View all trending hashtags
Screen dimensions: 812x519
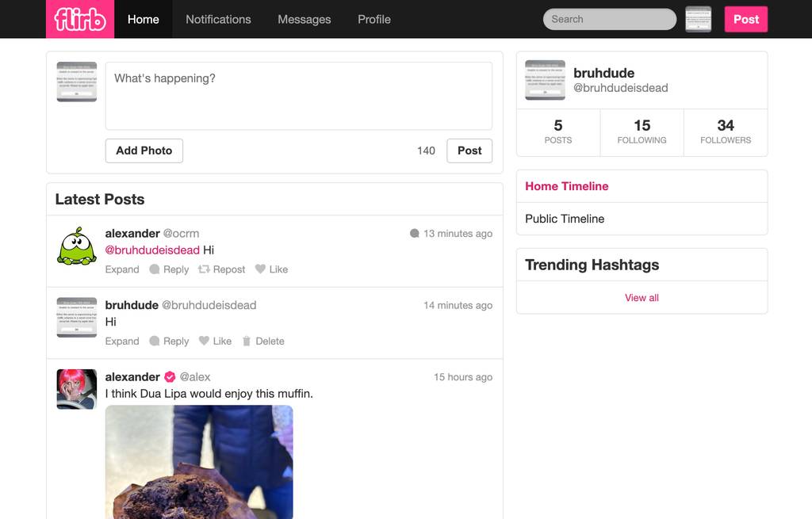(642, 297)
